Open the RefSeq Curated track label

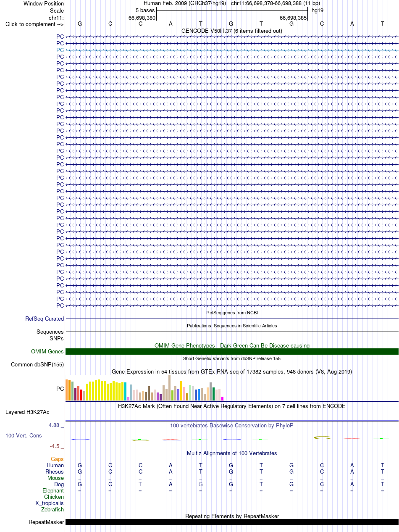[x=45, y=319]
